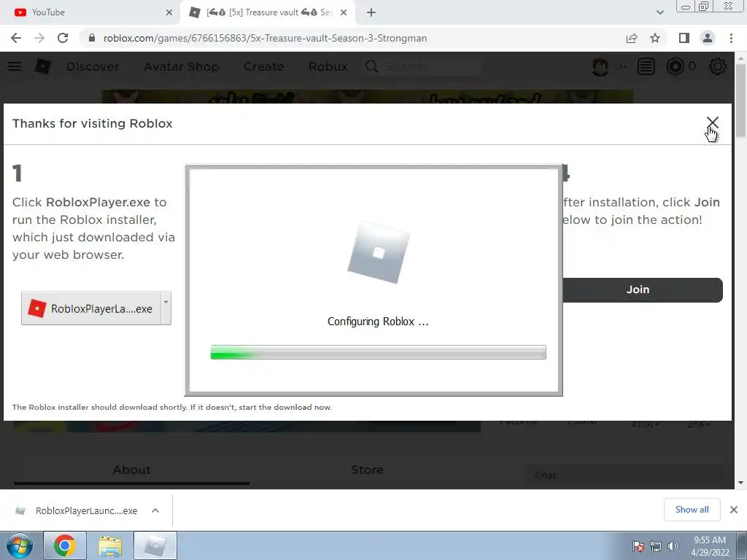Viewport: 747px width, 560px height.
Task: Close the Thanks for visiting dialog
Action: pos(712,122)
